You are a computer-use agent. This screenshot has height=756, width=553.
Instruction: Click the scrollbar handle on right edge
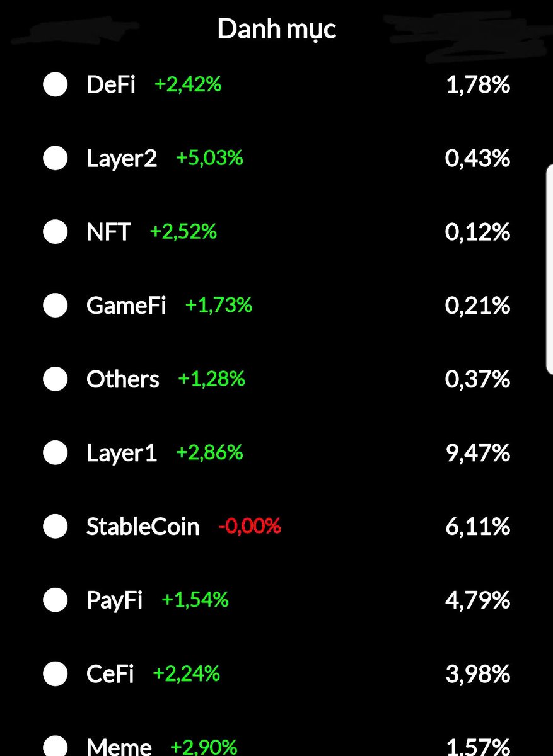click(549, 269)
